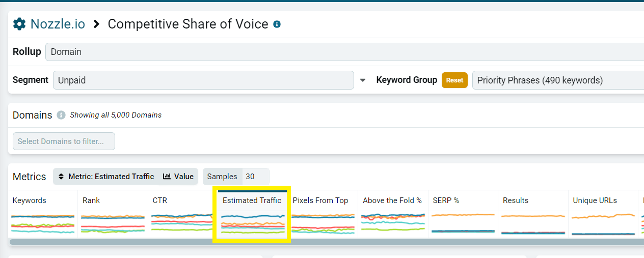The image size is (644, 258).
Task: Click the Rank sparkline chart
Action: click(113, 224)
